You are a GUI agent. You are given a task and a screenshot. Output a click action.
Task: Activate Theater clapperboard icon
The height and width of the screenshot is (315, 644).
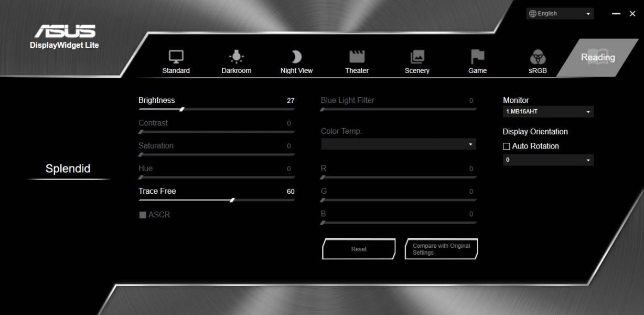click(x=357, y=57)
